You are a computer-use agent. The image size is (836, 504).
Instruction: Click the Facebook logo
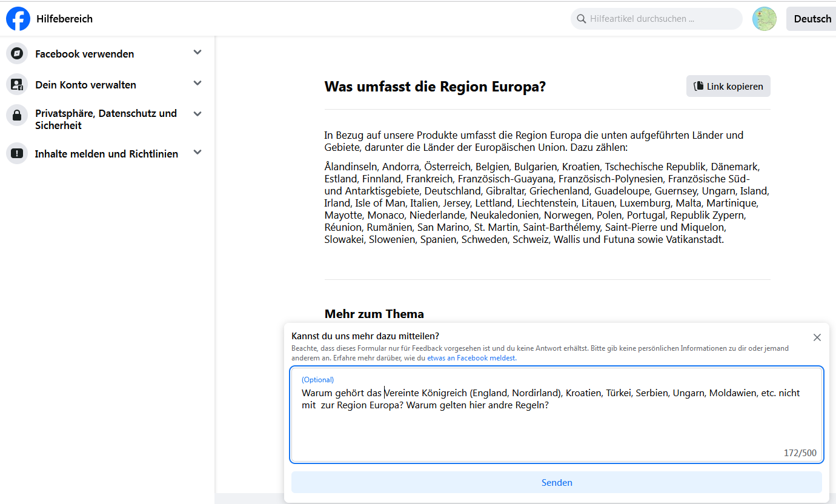18,19
